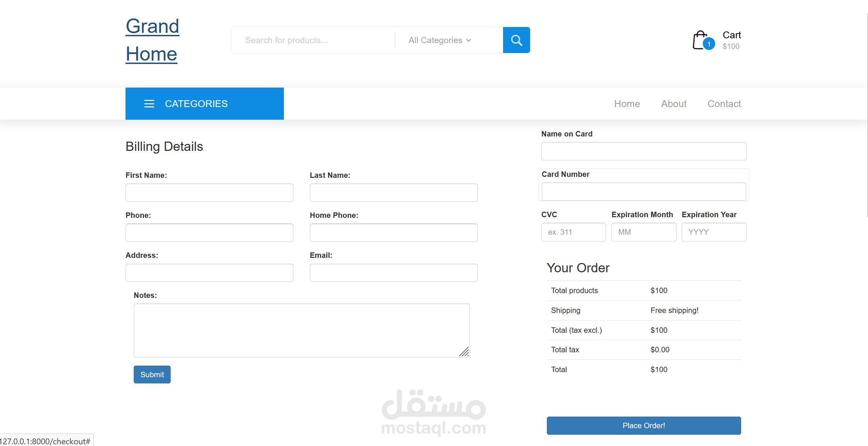
Task: Click the Notes textarea resize handle
Action: tap(464, 352)
